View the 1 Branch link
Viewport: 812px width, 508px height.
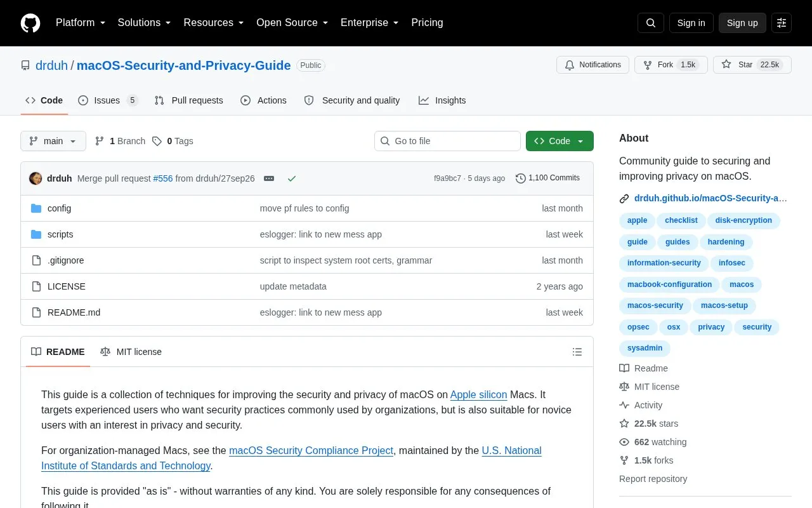click(x=120, y=141)
